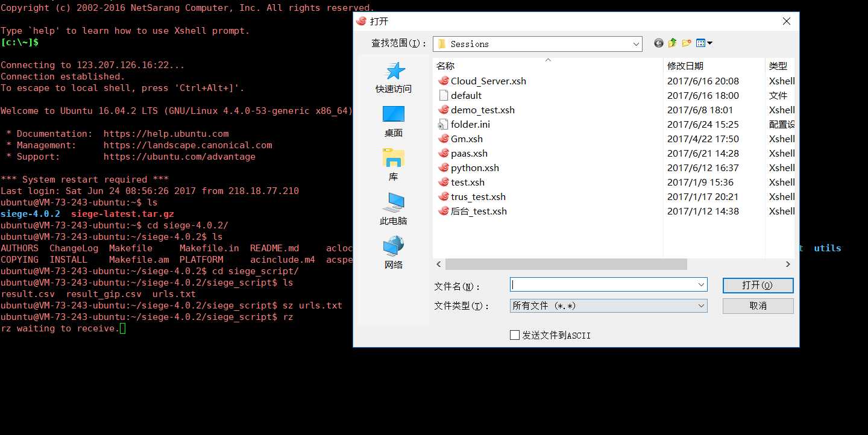This screenshot has height=435, width=868.
Task: Click result_gip.csv in the terminal output
Action: point(104,294)
